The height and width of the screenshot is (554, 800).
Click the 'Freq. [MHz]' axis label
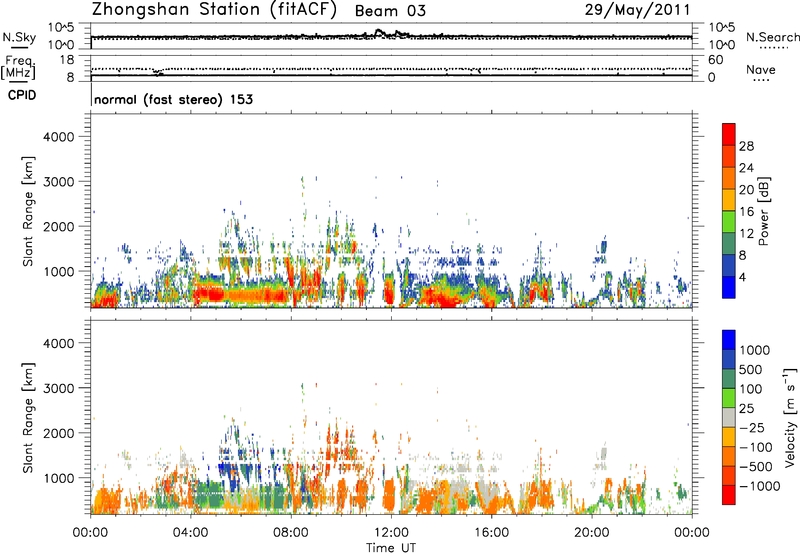pos(18,68)
